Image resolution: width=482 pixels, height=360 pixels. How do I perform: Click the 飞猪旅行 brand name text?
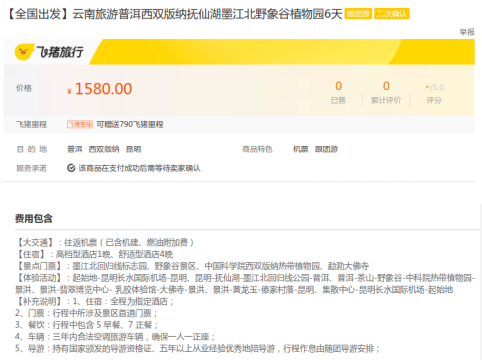pos(59,52)
